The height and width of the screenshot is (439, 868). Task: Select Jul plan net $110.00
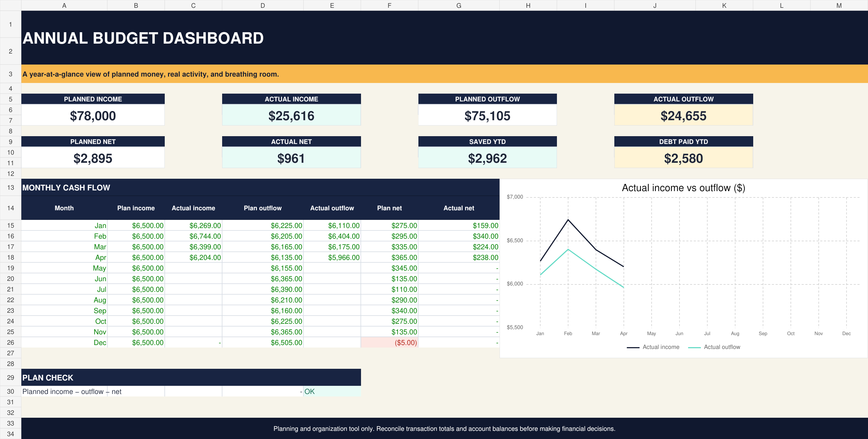pyautogui.click(x=389, y=289)
